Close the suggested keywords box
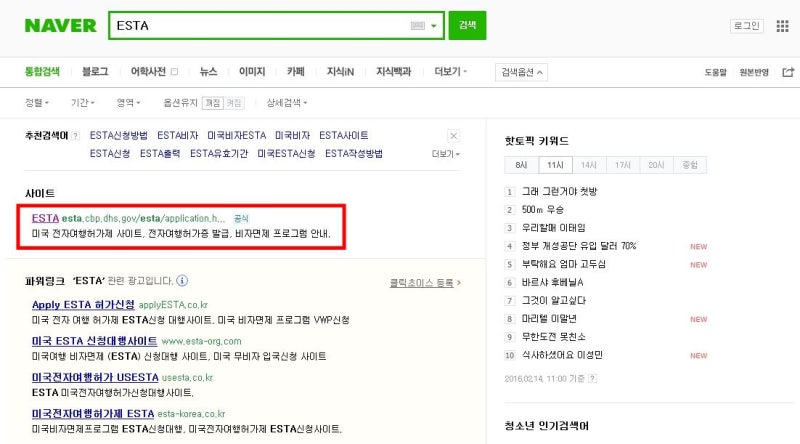Viewport: 800px width, 444px height. click(x=453, y=136)
